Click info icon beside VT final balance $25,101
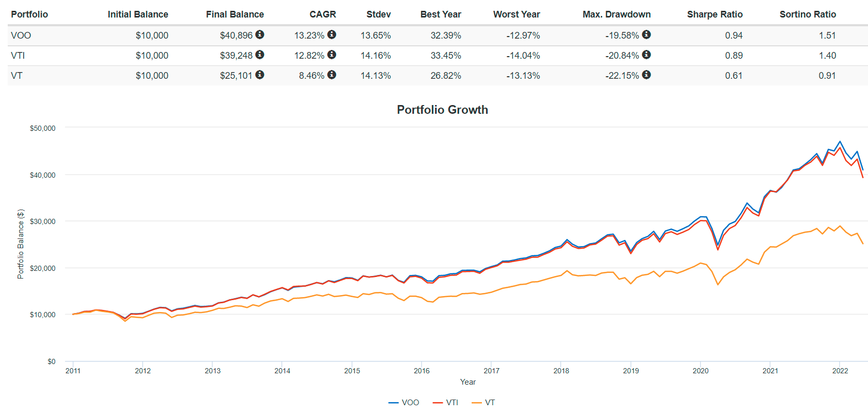The height and width of the screenshot is (415, 868). point(260,75)
